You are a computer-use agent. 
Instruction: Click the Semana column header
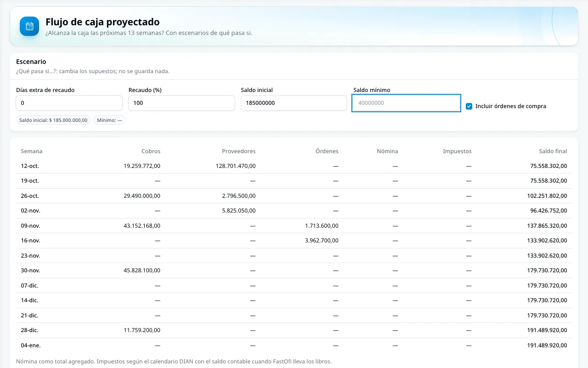pos(32,151)
